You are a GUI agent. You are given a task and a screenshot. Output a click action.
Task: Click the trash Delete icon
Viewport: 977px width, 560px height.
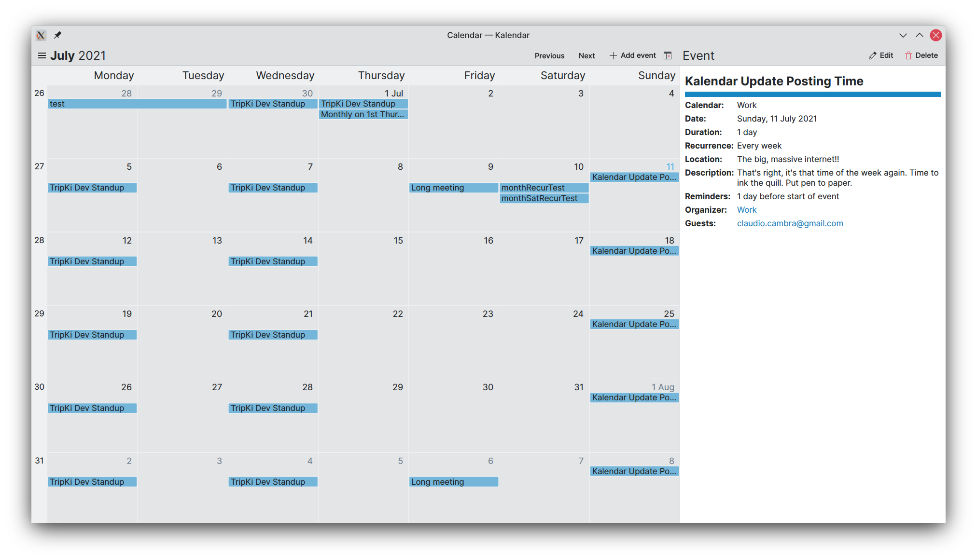click(x=908, y=56)
